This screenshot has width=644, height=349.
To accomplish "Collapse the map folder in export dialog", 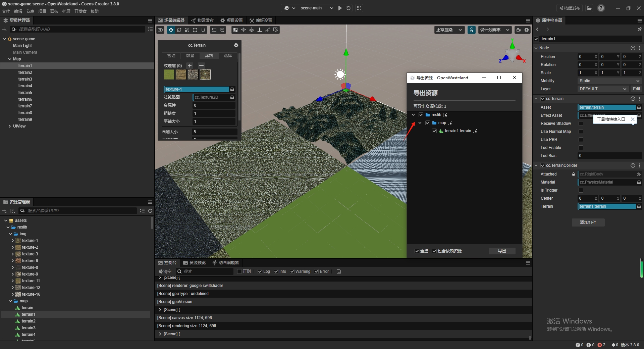I will click(x=420, y=123).
